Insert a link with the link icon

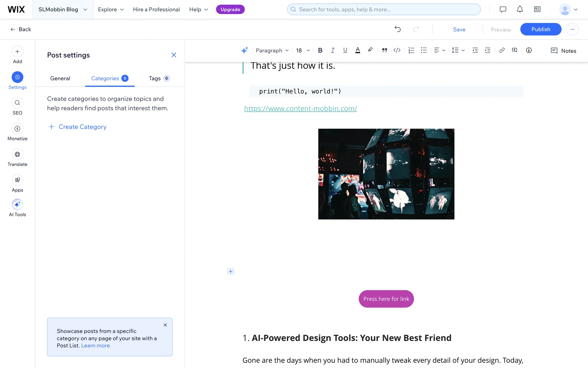click(x=502, y=51)
